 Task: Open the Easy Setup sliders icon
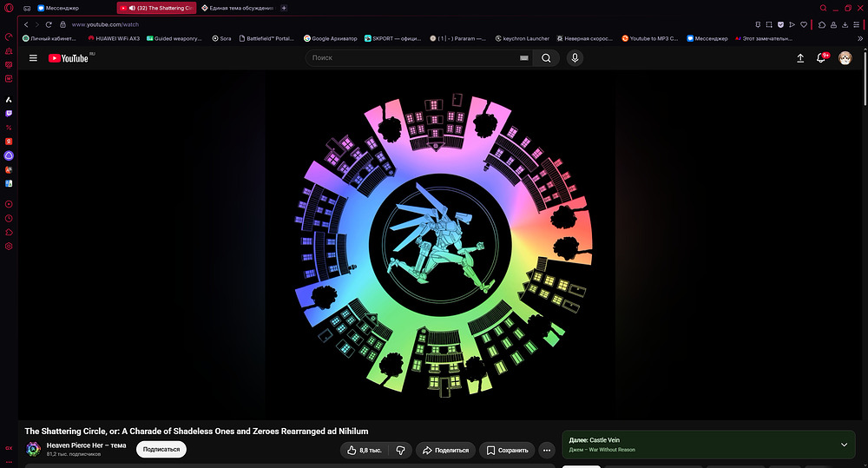click(857, 24)
